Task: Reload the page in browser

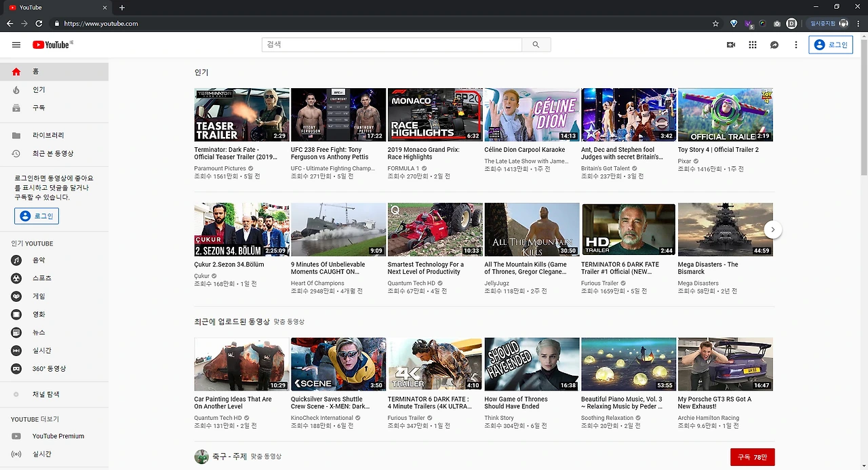Action: point(39,23)
